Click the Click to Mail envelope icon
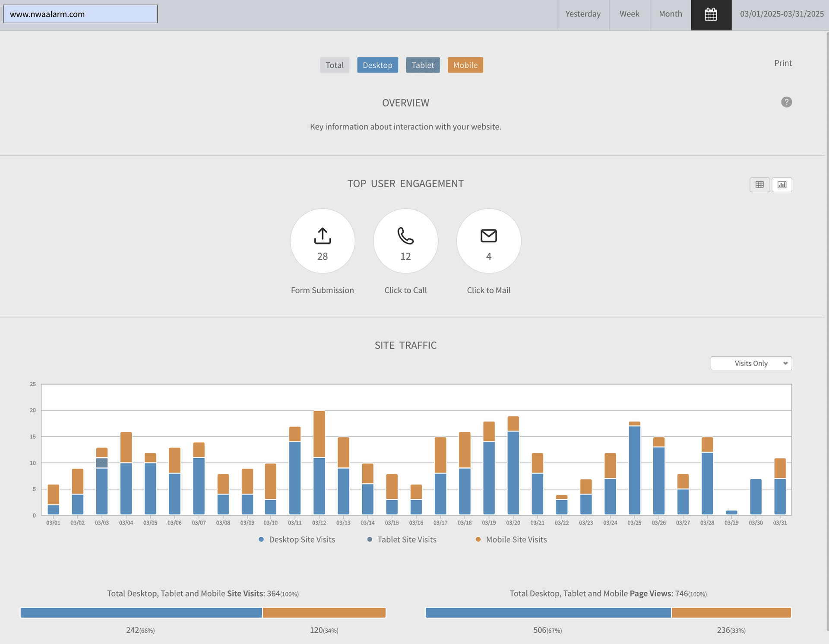The height and width of the screenshot is (644, 829). click(x=488, y=236)
